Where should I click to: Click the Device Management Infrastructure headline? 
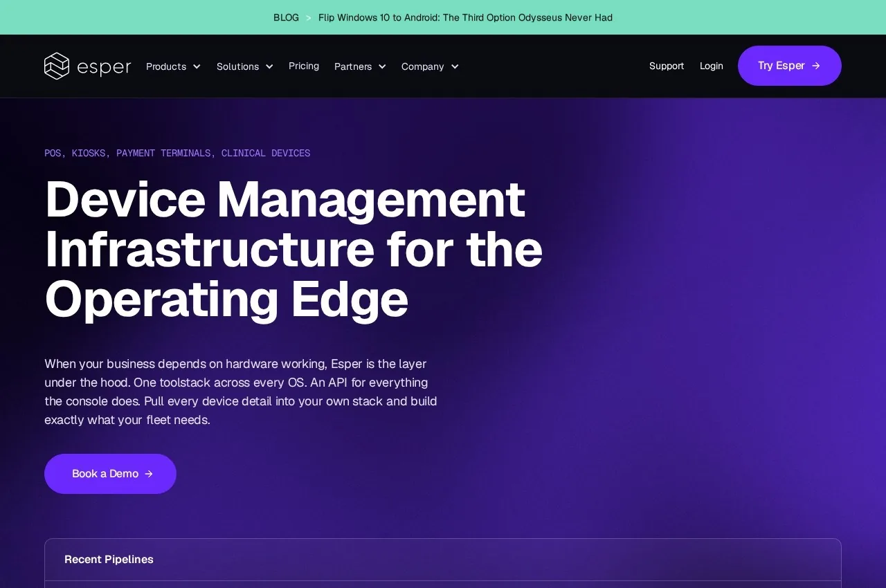[x=293, y=249]
